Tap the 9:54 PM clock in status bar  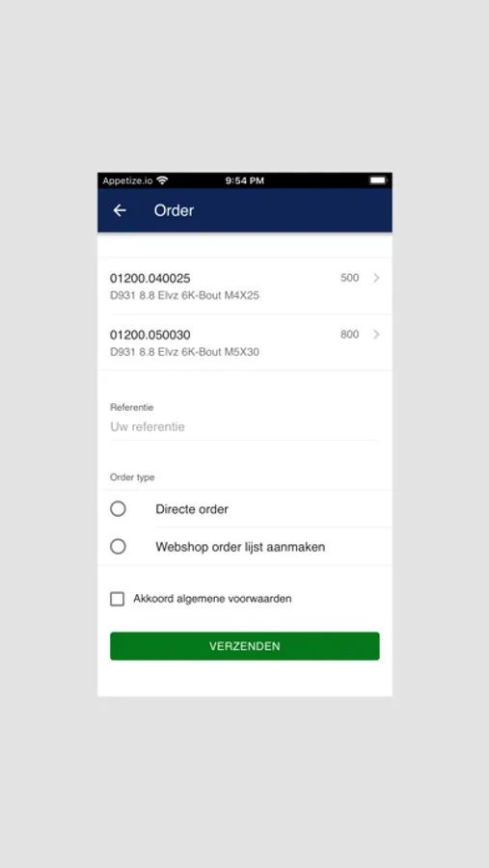point(244,180)
